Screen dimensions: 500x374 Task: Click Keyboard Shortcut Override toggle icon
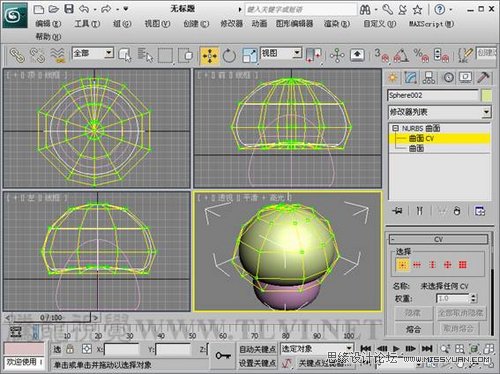[357, 55]
